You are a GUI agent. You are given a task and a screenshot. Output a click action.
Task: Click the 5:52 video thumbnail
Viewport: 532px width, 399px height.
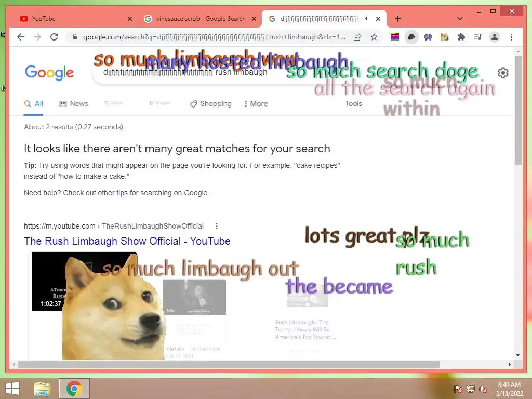pyautogui.click(x=194, y=297)
